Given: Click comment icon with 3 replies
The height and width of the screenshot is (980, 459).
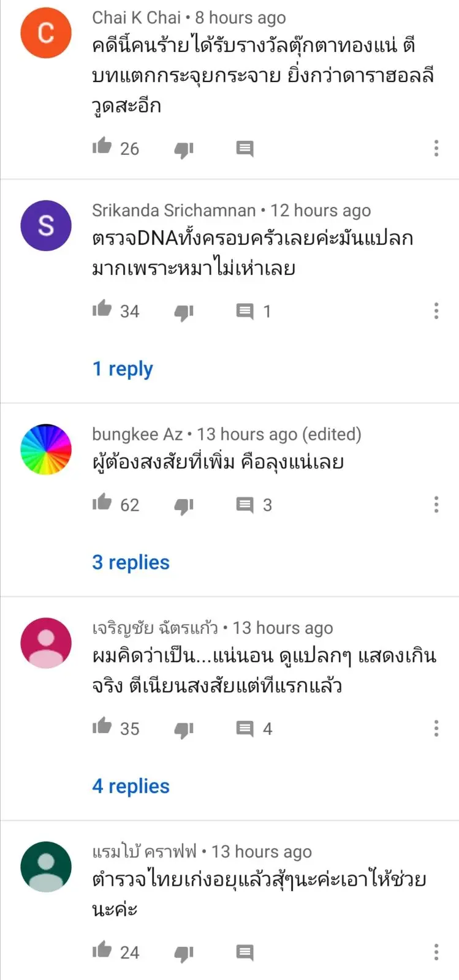Looking at the screenshot, I should 245,505.
